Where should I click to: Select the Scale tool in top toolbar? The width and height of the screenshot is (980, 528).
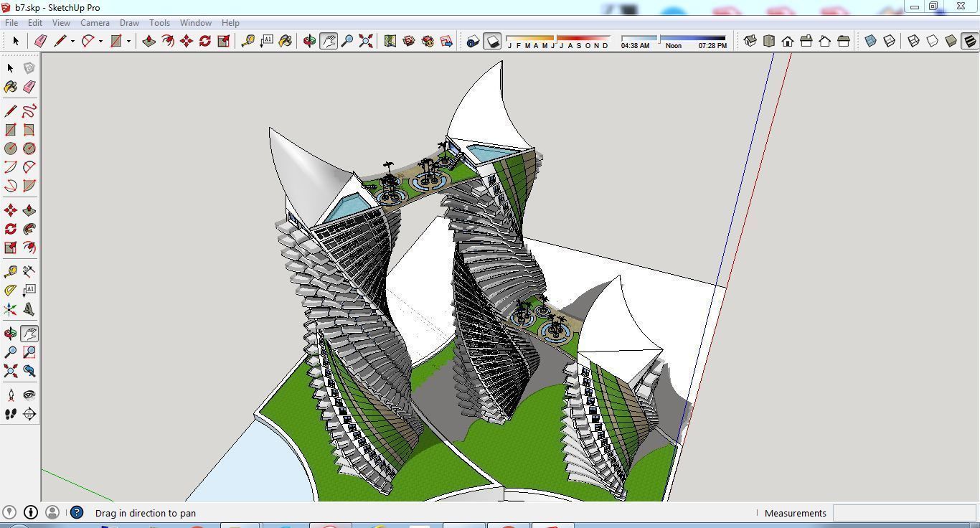coord(224,42)
